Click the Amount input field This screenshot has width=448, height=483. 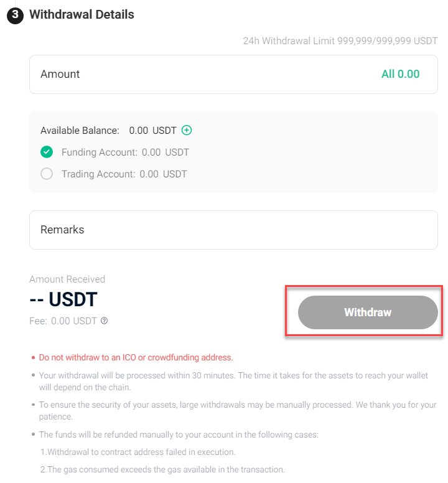click(x=233, y=74)
